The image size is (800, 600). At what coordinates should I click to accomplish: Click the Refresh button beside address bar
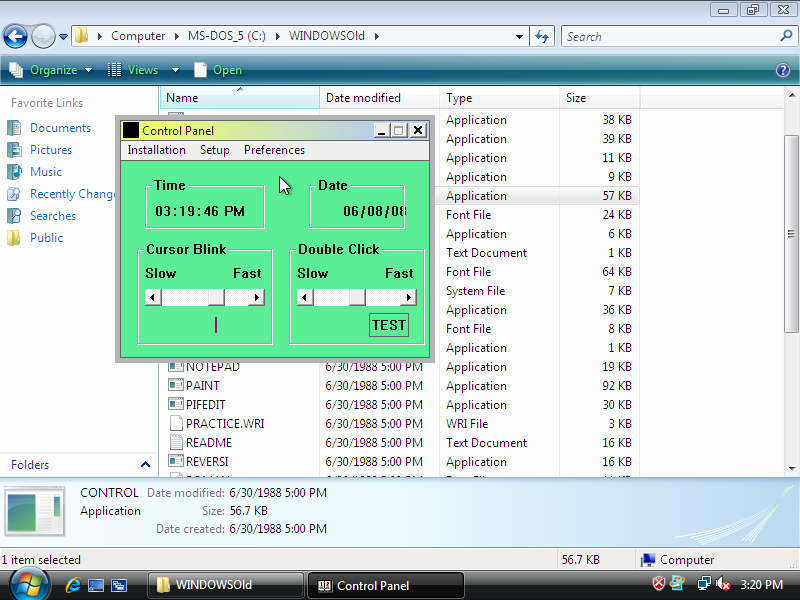[543, 36]
